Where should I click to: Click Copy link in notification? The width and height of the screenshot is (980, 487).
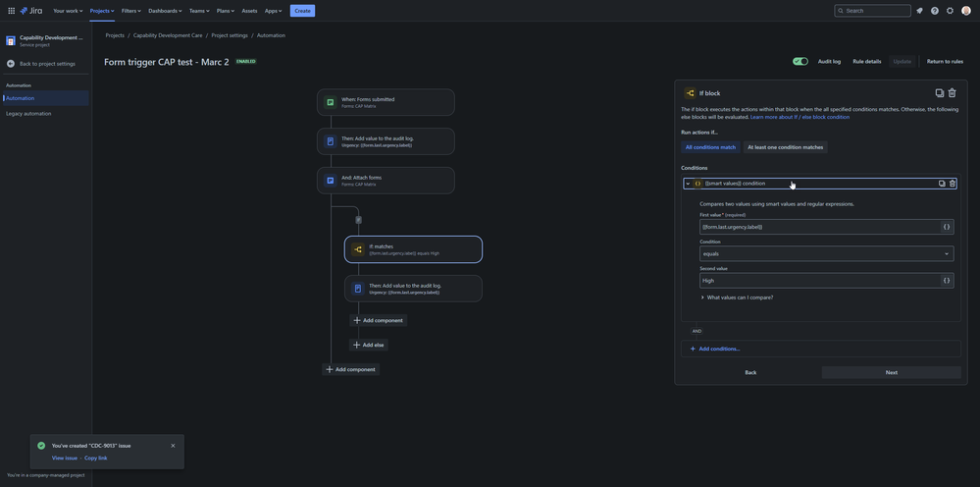pos(95,459)
